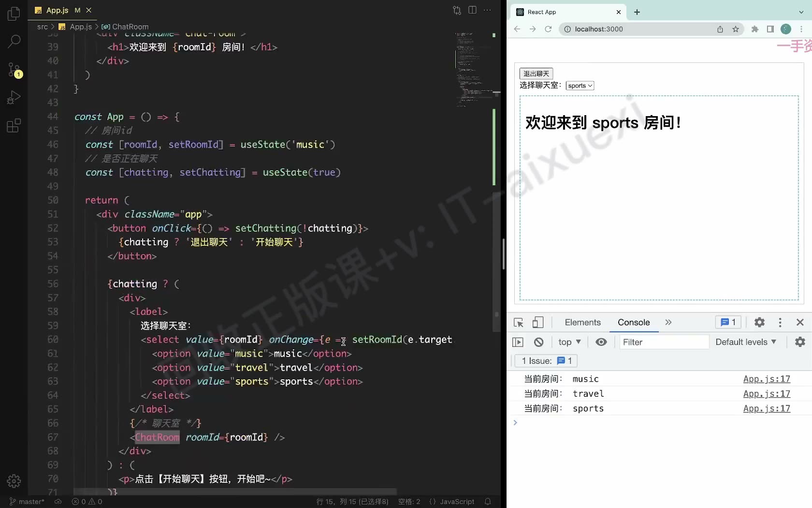
Task: Bookmark this page with the star icon
Action: click(x=736, y=29)
